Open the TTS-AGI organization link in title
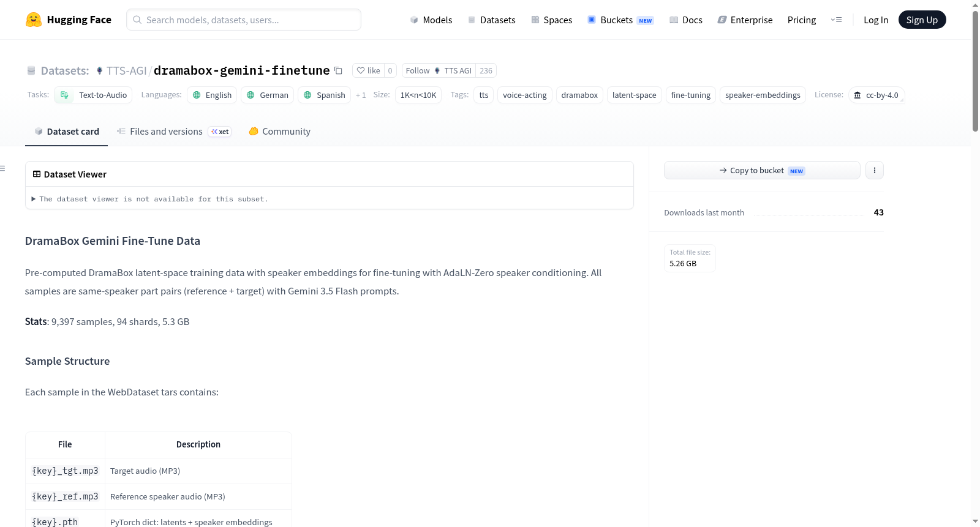 click(126, 70)
